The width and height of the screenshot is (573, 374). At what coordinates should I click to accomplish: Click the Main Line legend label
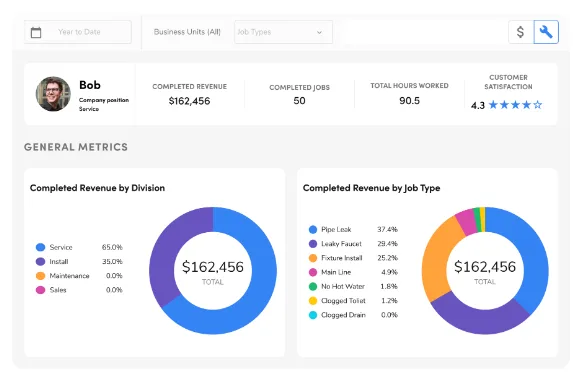coord(336,272)
